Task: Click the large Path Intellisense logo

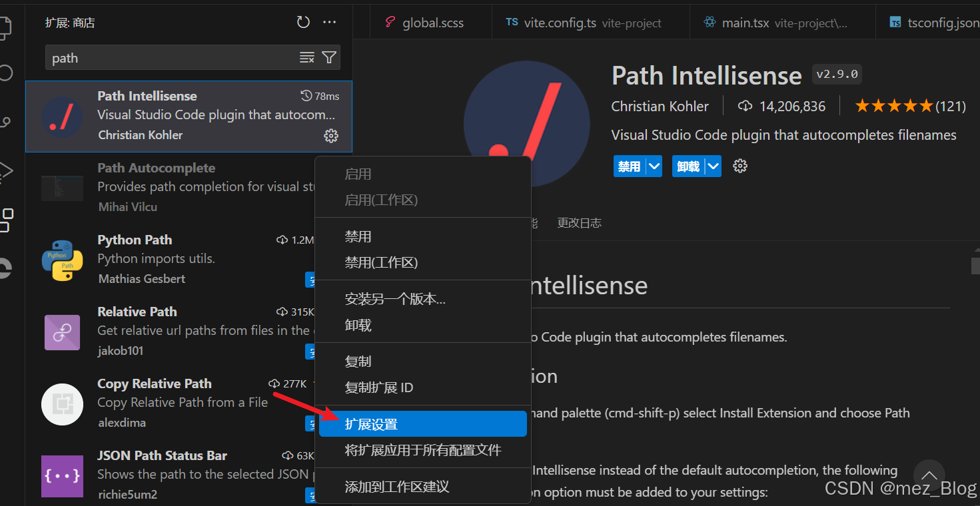Action: 526,124
